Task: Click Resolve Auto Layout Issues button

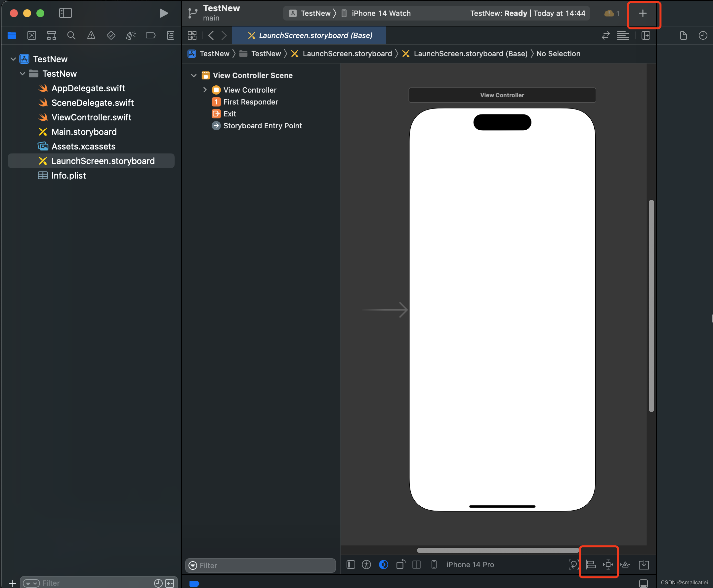Action: click(x=625, y=565)
